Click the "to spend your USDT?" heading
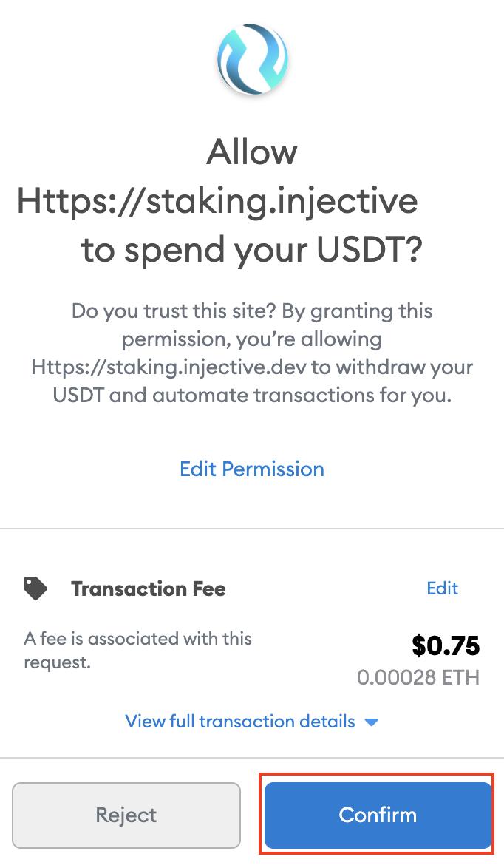Screen dimensions: 504x865 (x=252, y=251)
